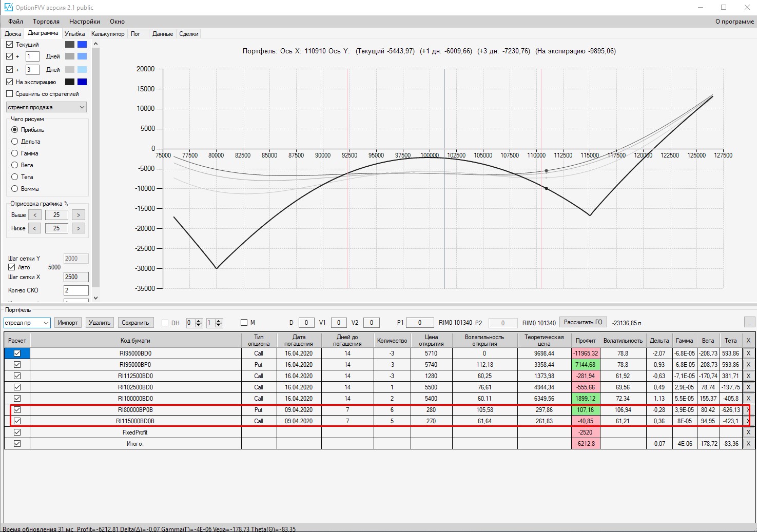The width and height of the screenshot is (757, 532).
Task: Click the Шаг сетки X input field
Action: tap(76, 277)
